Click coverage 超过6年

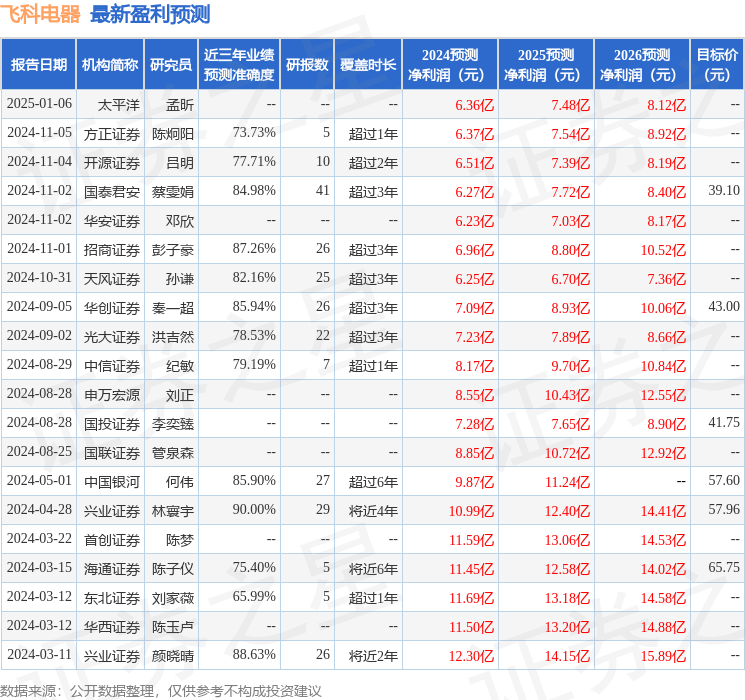(373, 482)
